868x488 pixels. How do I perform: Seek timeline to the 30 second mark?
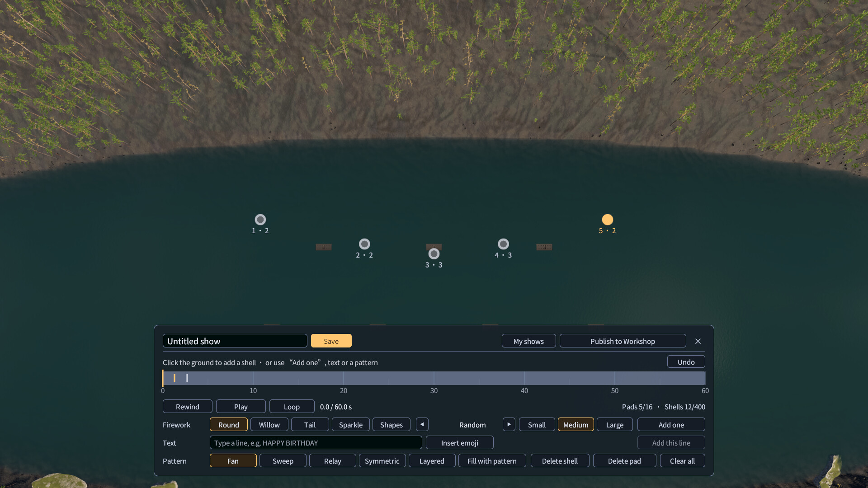click(x=434, y=378)
